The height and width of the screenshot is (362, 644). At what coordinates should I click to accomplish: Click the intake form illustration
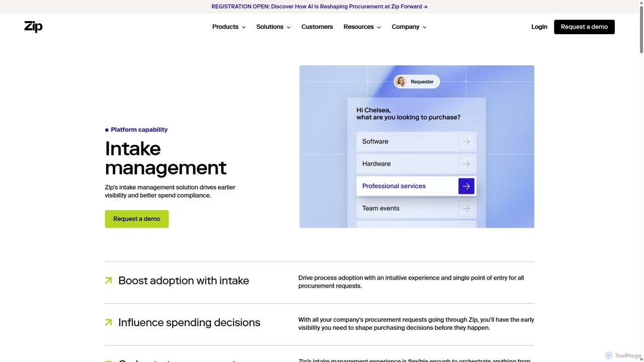(x=417, y=146)
